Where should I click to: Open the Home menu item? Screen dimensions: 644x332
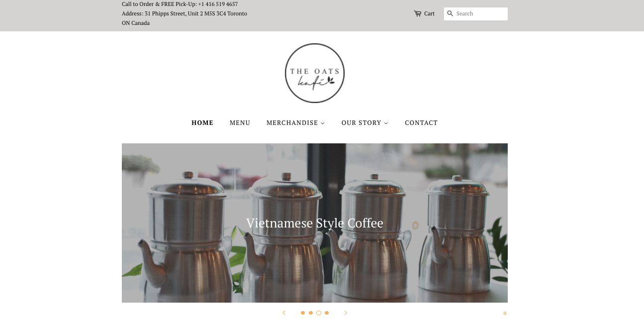click(202, 123)
